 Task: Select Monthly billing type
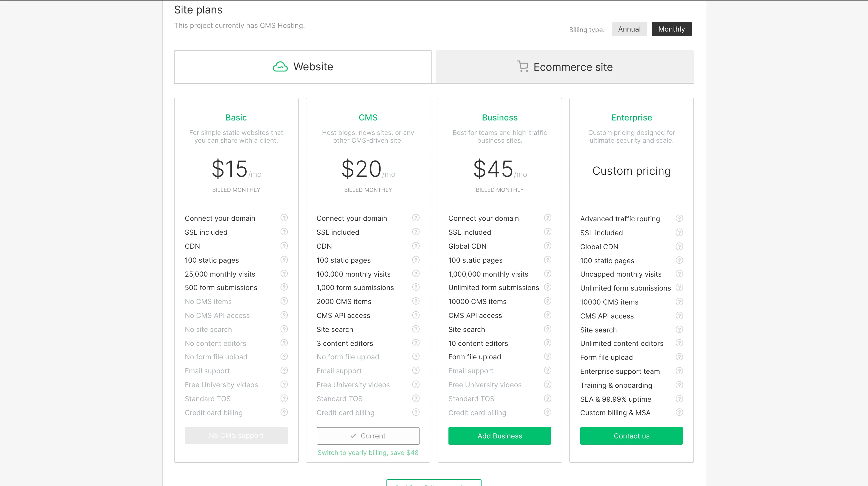point(671,29)
